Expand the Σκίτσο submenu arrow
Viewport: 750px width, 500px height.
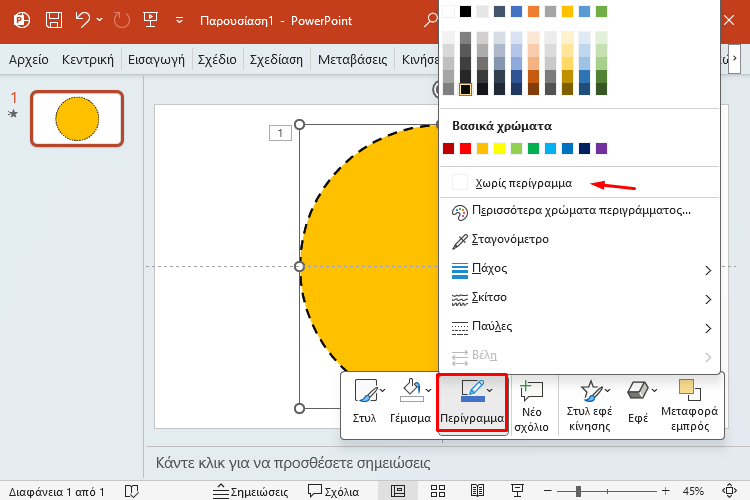(x=708, y=300)
